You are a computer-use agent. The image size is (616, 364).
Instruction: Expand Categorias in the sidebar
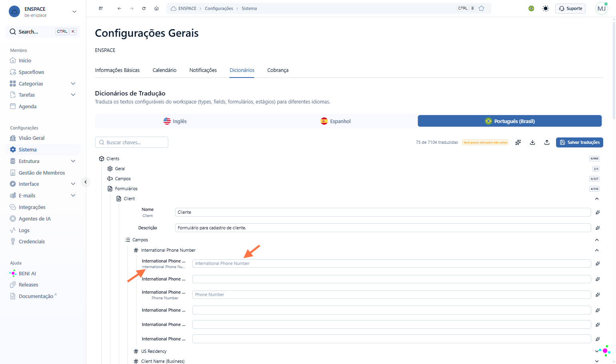pyautogui.click(x=73, y=84)
